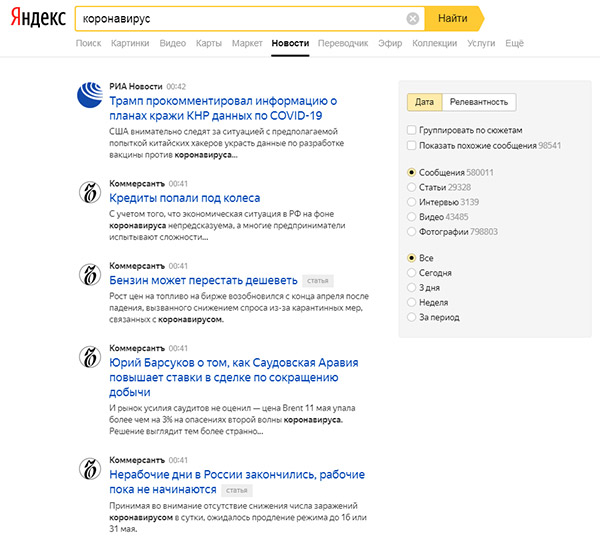Click Коммерсантъ logo beside Юрий Барсуков article
Screen dimensions: 600x546
click(90, 357)
